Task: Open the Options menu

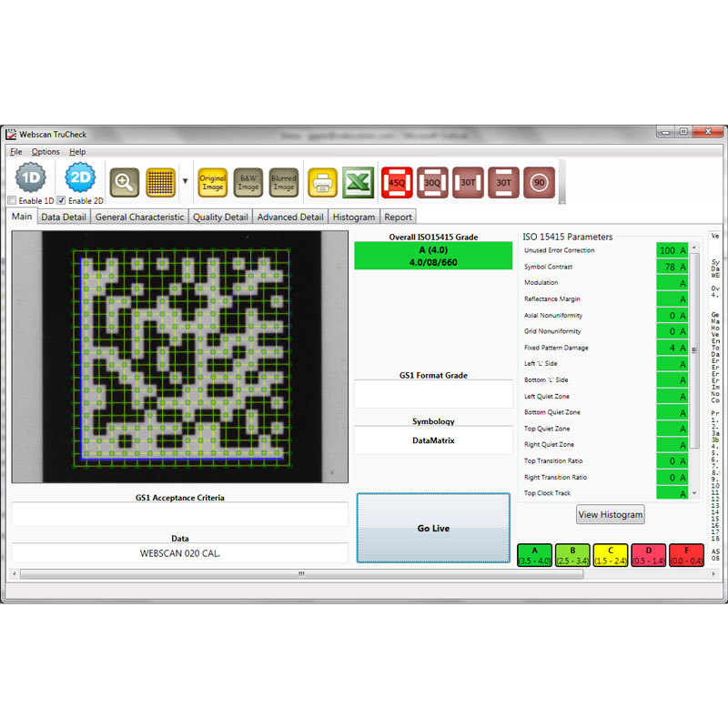Action: tap(45, 151)
